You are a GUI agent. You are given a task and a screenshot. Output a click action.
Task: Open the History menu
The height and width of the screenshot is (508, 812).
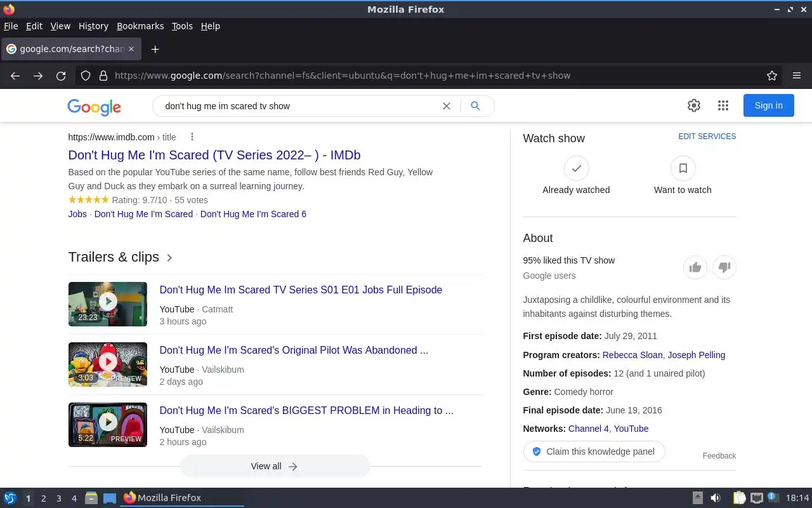coord(93,26)
